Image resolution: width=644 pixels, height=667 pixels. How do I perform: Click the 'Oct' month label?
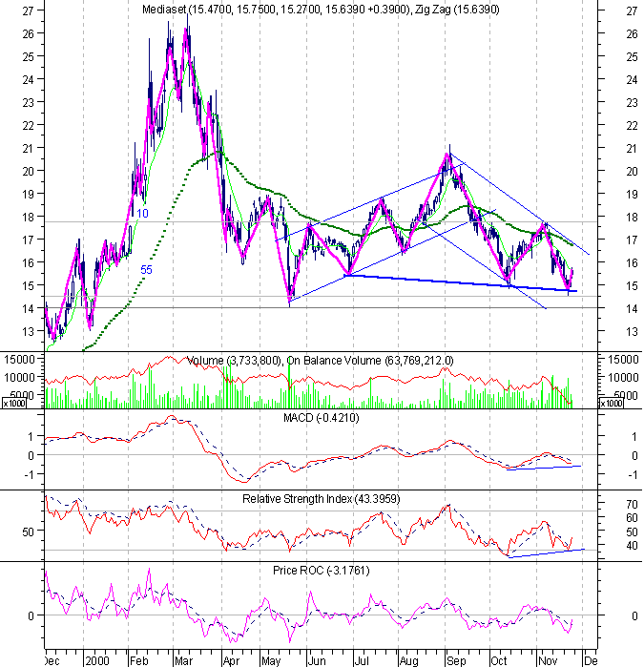[x=499, y=661]
